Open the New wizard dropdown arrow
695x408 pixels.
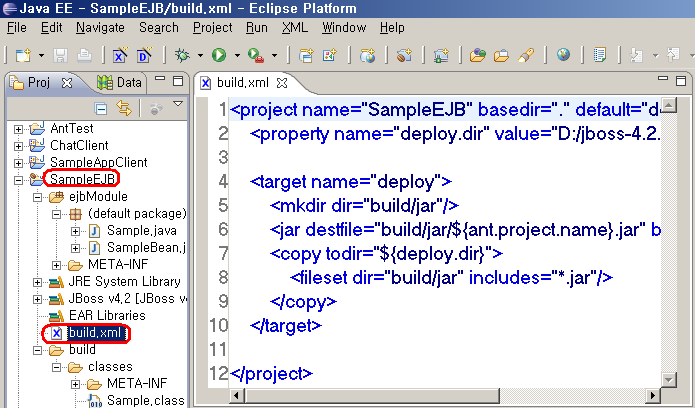coord(41,56)
